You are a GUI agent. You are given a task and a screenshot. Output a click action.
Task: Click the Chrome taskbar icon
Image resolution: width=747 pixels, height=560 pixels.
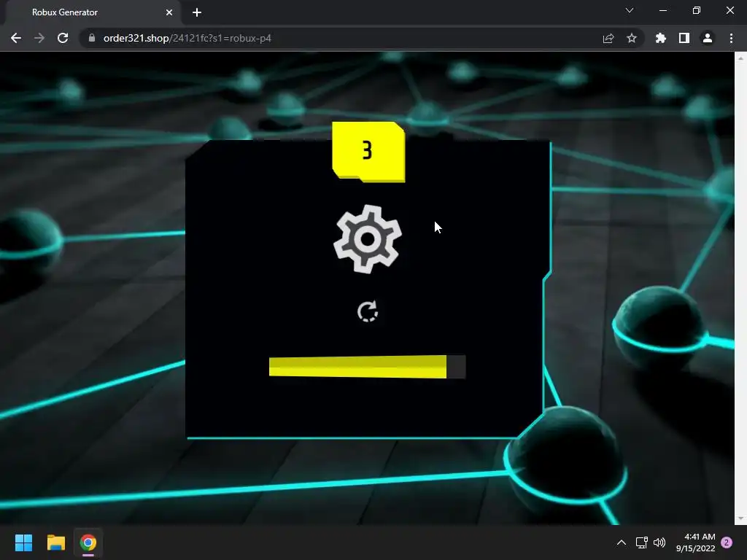coord(88,542)
